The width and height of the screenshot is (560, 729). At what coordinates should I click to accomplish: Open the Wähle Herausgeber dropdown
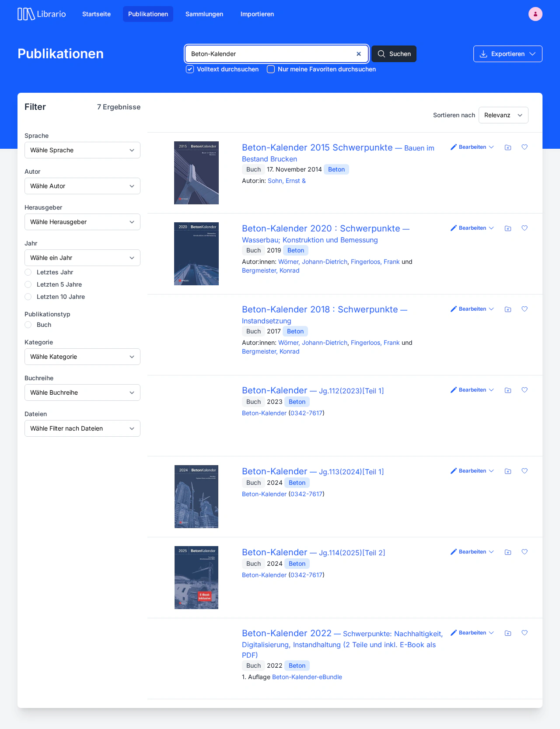[82, 222]
